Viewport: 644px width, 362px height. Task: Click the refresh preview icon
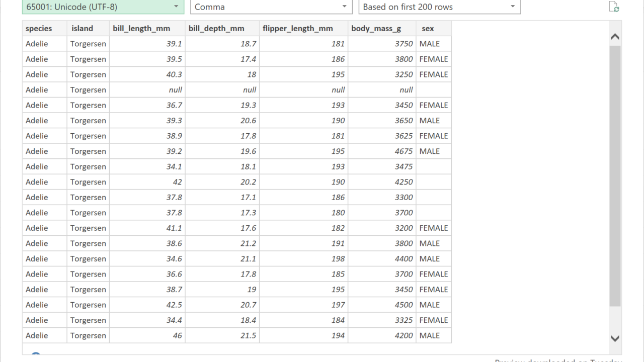click(614, 7)
